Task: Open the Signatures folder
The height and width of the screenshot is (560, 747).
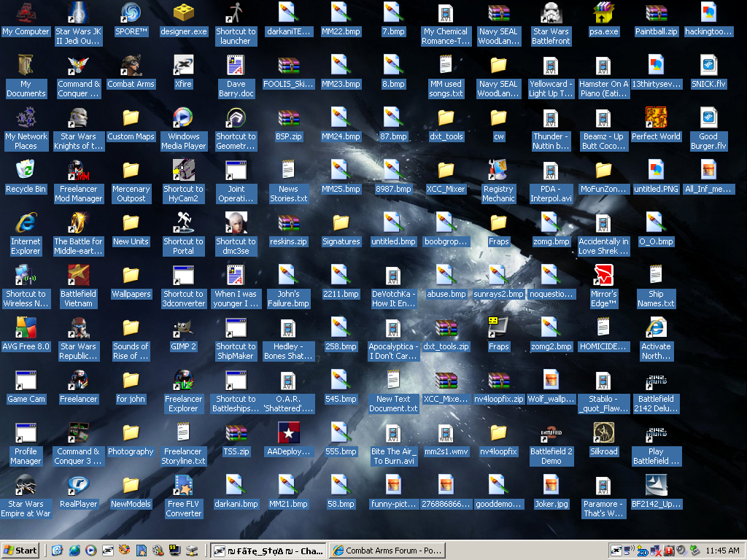Action: pos(341,230)
